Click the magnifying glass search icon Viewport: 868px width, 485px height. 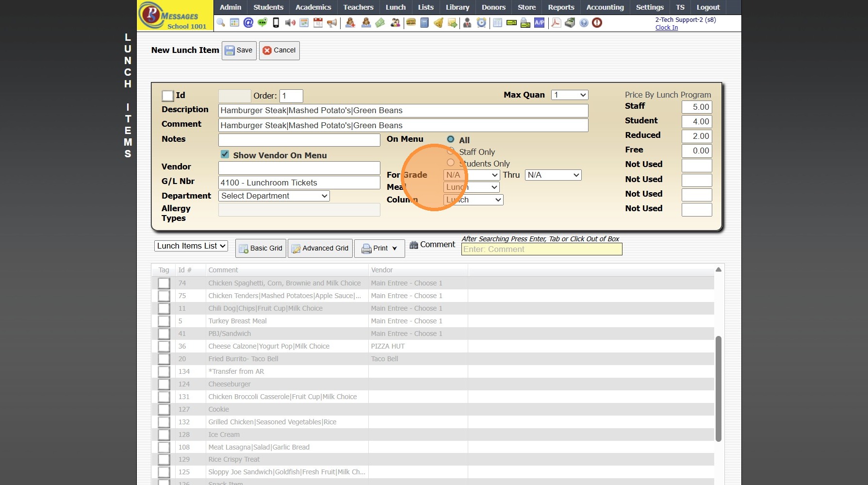point(221,22)
